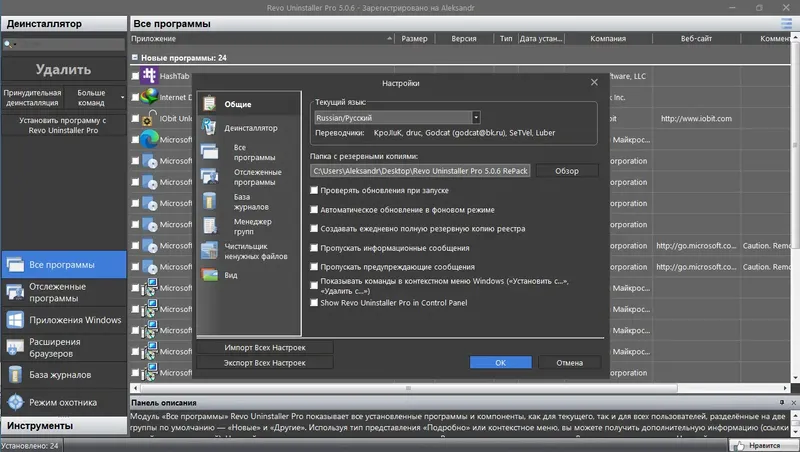This screenshot has height=452, width=800.
Task: Enable daily full registry backup checkbox
Action: 314,229
